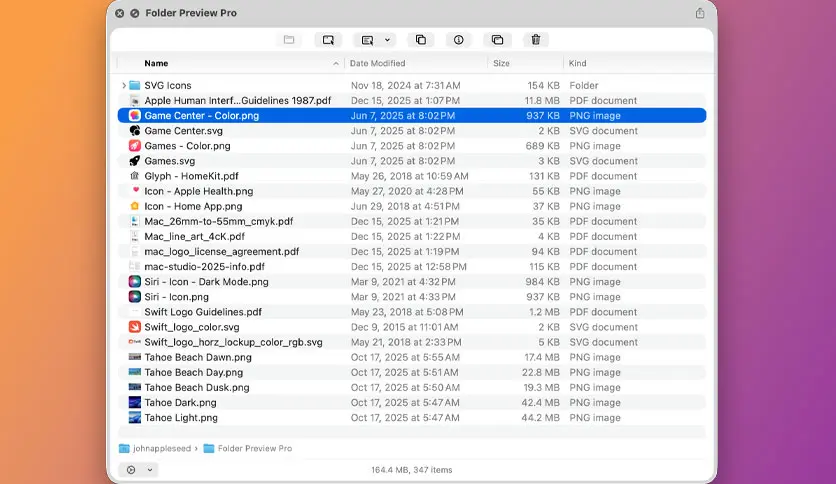The width and height of the screenshot is (836, 484).
Task: Select the Tahoe Beach Day.png file
Action: (x=412, y=372)
